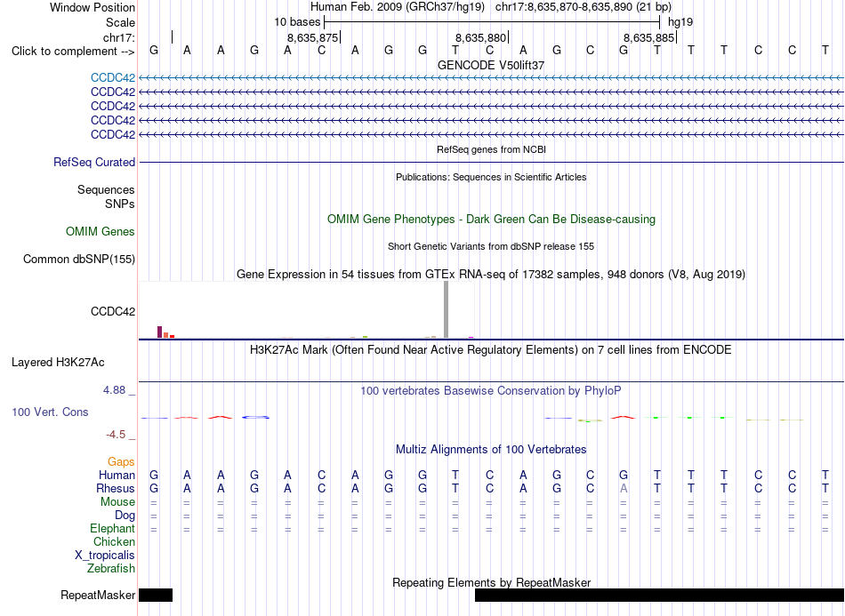Image resolution: width=845 pixels, height=616 pixels.
Task: Click the H3K27Ac Mark ENCODE track title
Action: pyautogui.click(x=491, y=350)
